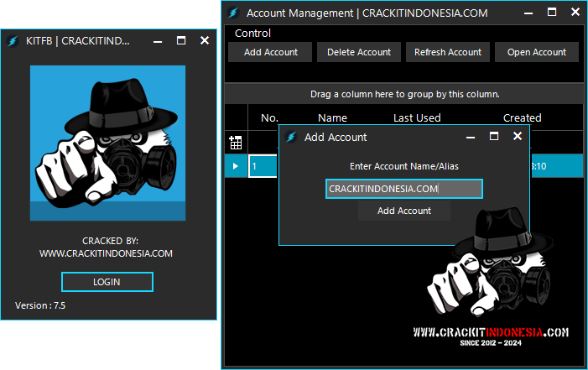The width and height of the screenshot is (588, 370).
Task: Click the Account Management title bar lightning icon
Action: tap(232, 13)
